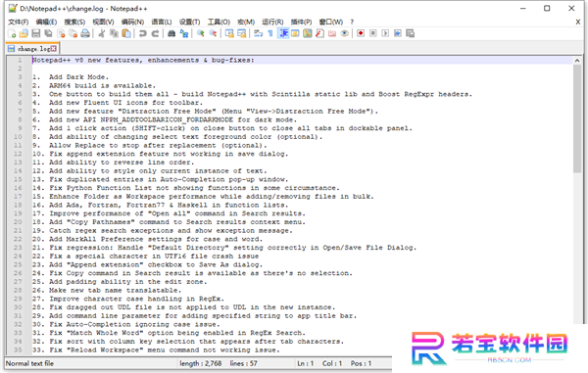Place cursor in line 'Add Dark Mode.'
The width and height of the screenshot is (588, 373).
pyautogui.click(x=78, y=76)
